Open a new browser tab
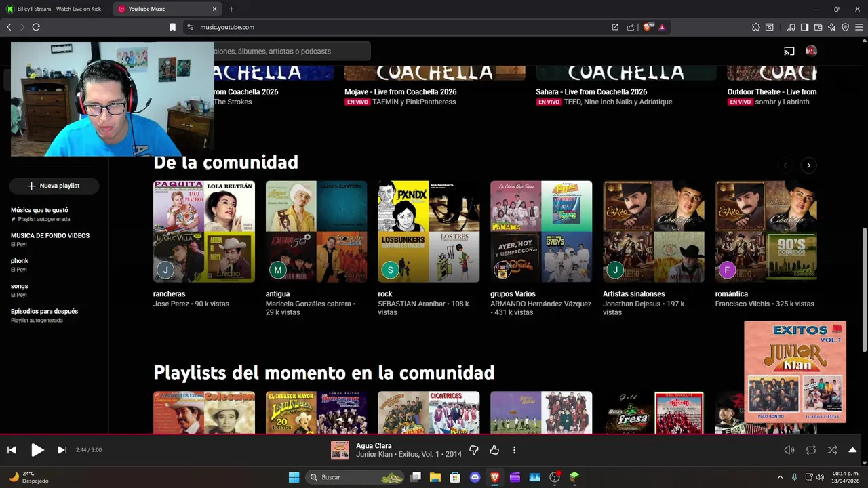 231,9
